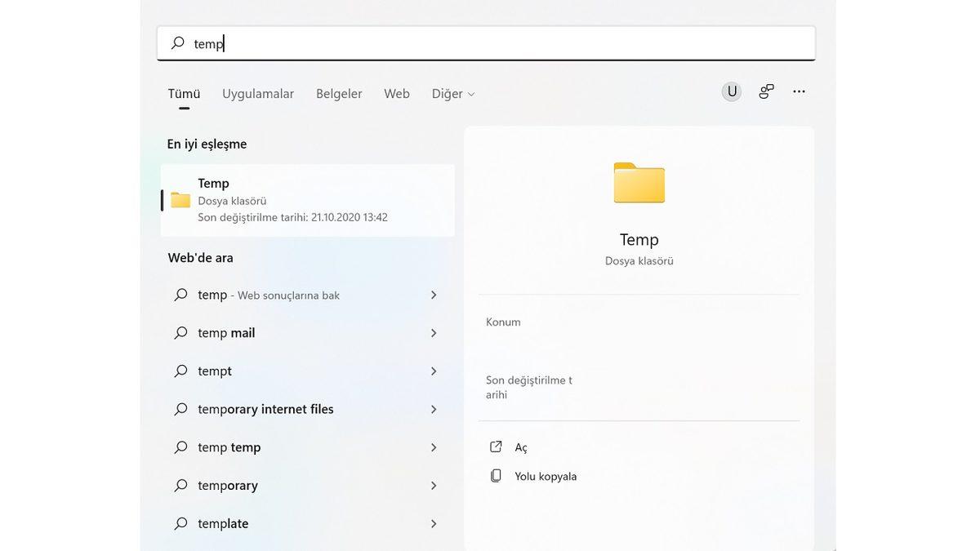Click the search icon beside 'template'
The width and height of the screenshot is (980, 551).
coord(180,523)
